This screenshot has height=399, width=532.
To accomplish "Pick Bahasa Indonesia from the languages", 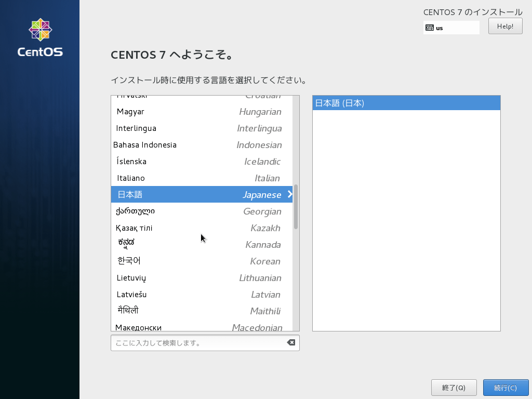I will (182, 144).
